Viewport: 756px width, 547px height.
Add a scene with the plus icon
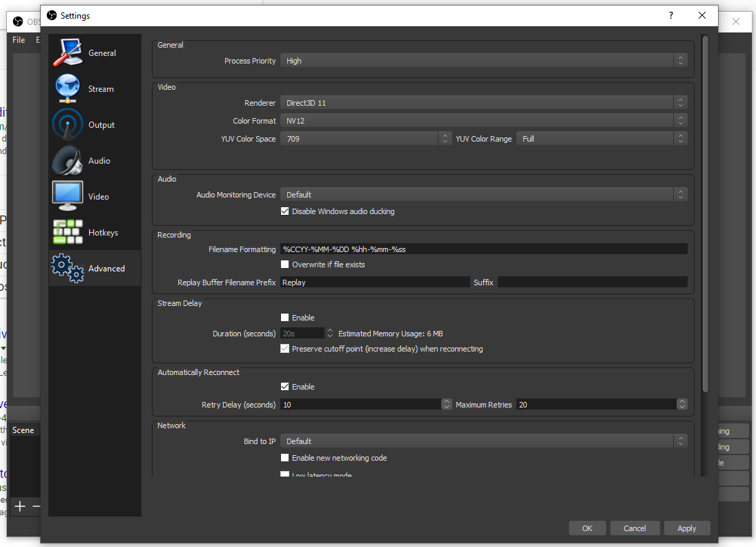click(x=20, y=506)
